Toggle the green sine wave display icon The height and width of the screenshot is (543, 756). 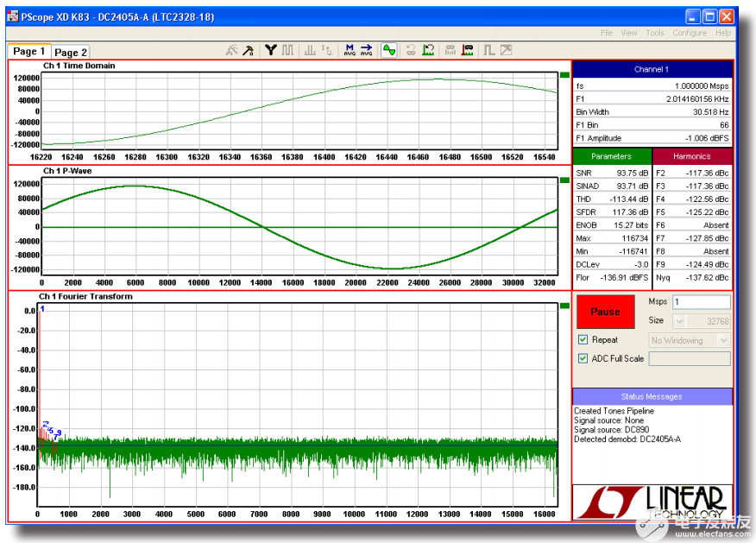click(x=389, y=51)
